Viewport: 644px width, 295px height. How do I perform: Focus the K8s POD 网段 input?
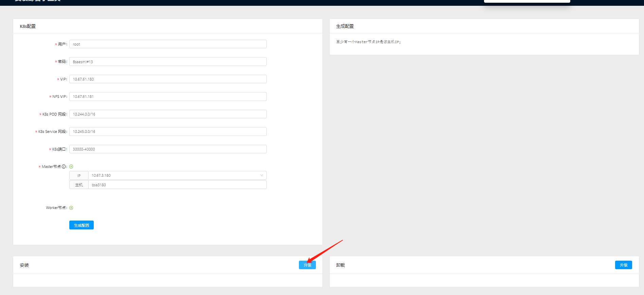coord(168,114)
